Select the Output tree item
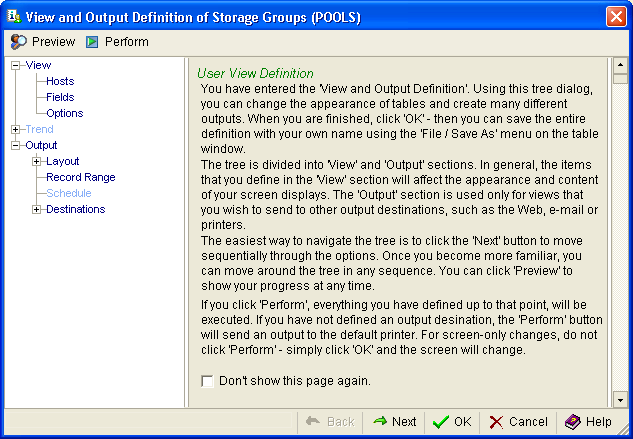This screenshot has width=633, height=439. 41,145
